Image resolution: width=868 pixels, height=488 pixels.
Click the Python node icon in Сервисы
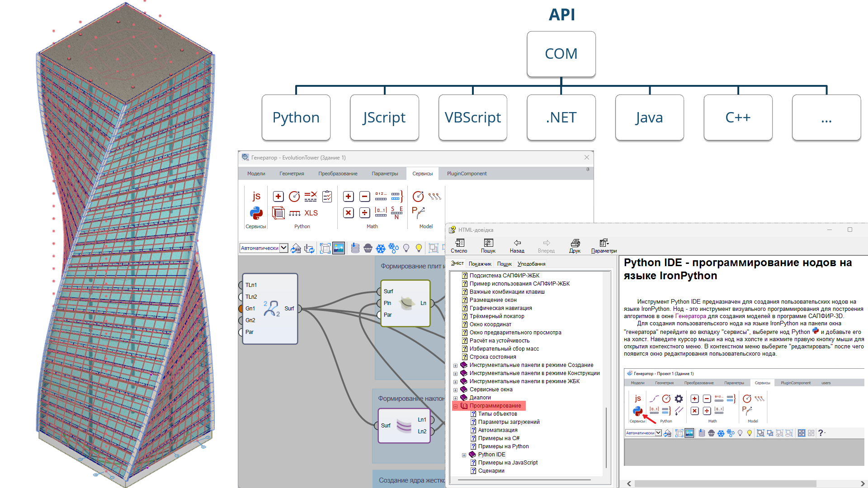[256, 213]
